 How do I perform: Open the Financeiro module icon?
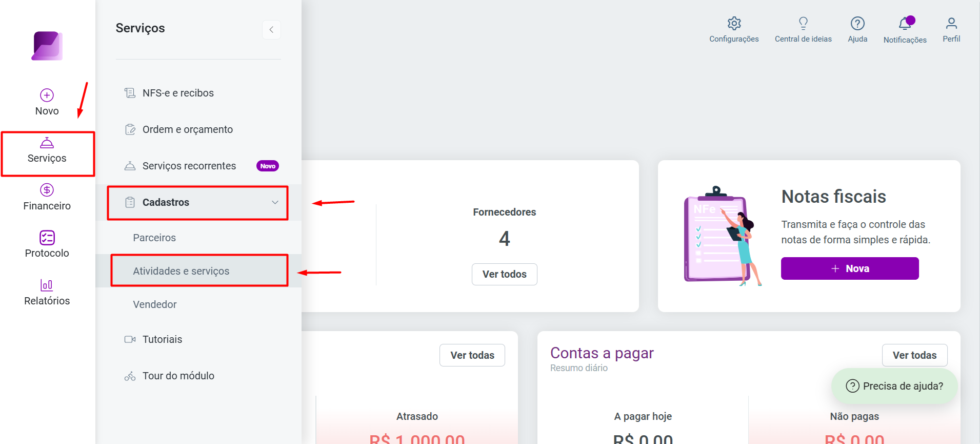click(x=47, y=190)
